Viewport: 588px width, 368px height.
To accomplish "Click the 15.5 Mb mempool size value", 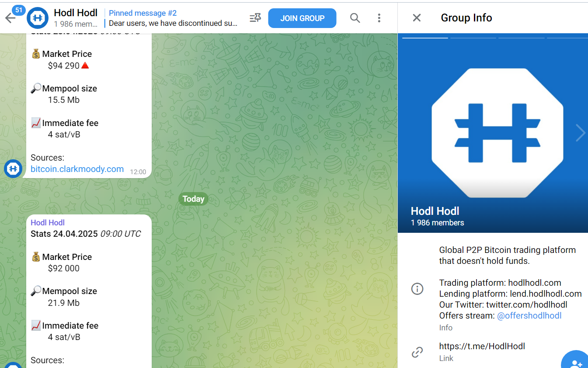I will [x=64, y=100].
